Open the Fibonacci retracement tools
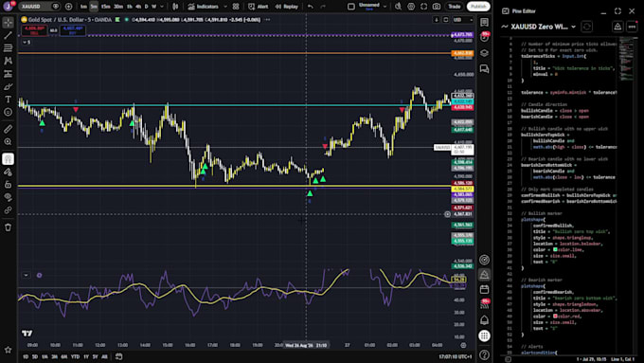Image resolution: width=644 pixels, height=363 pixels. coord(8,48)
